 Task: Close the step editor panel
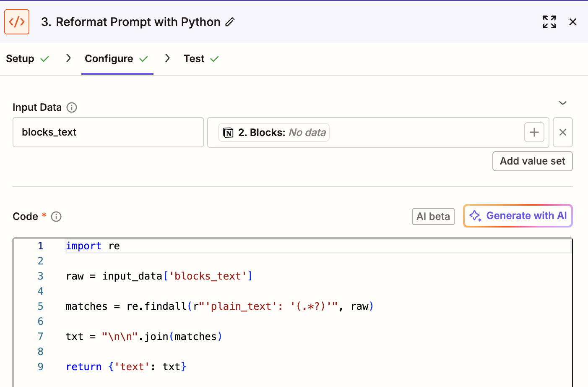coord(572,22)
